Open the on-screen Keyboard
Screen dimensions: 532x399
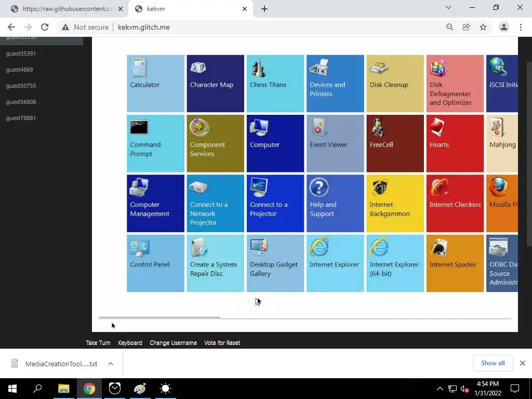[130, 343]
